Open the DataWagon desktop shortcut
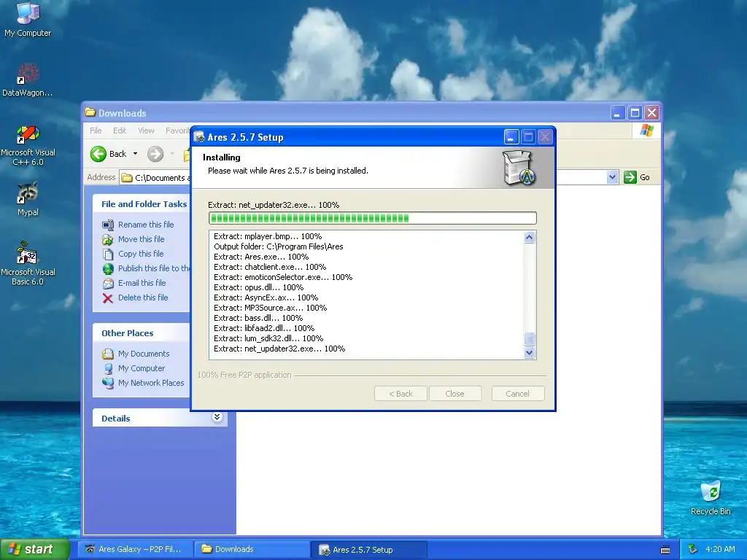747x560 pixels. coord(27,80)
